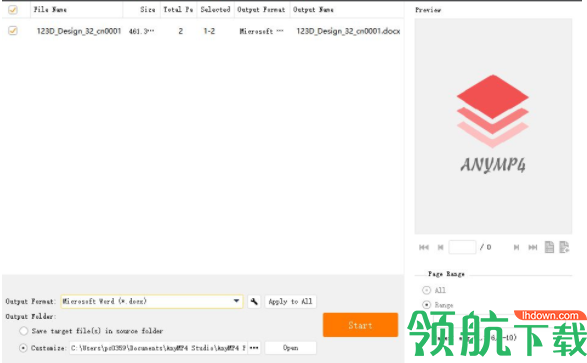Click the document export icon beside it
587x363 pixels.
point(564,247)
